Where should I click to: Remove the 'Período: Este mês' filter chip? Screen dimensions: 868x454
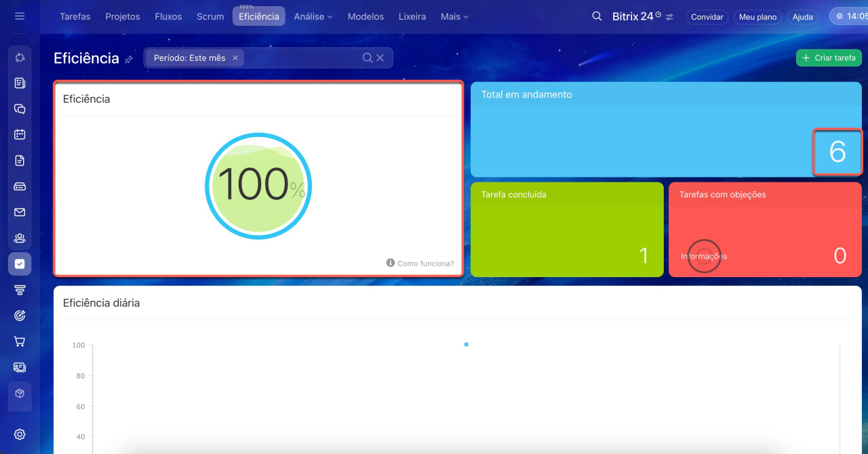click(235, 58)
